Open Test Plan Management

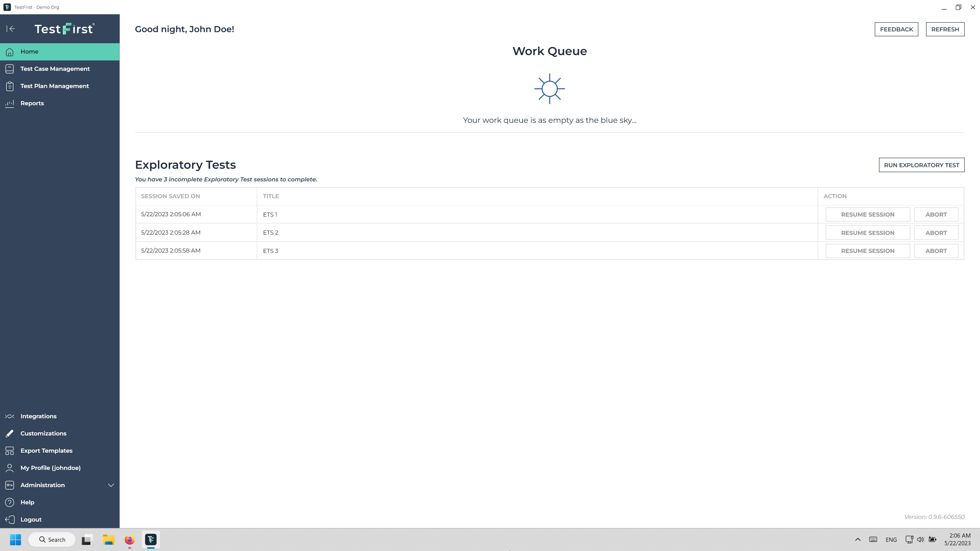point(55,86)
